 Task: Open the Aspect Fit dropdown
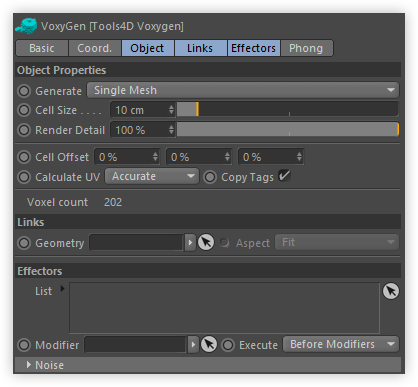point(337,242)
